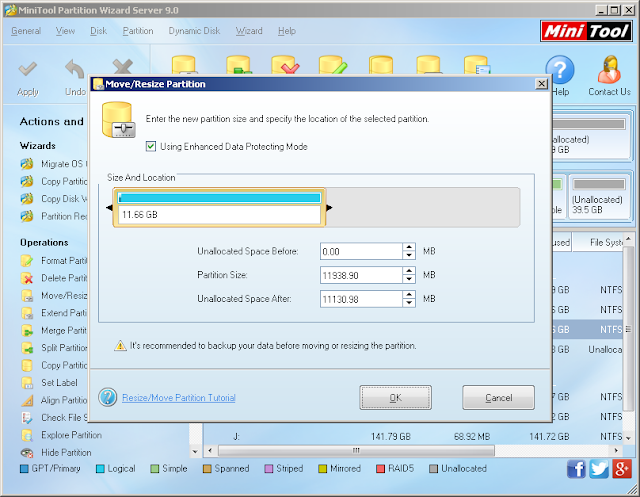The image size is (640, 497).
Task: Click the Copy Disk wizard icon
Action: [27, 199]
